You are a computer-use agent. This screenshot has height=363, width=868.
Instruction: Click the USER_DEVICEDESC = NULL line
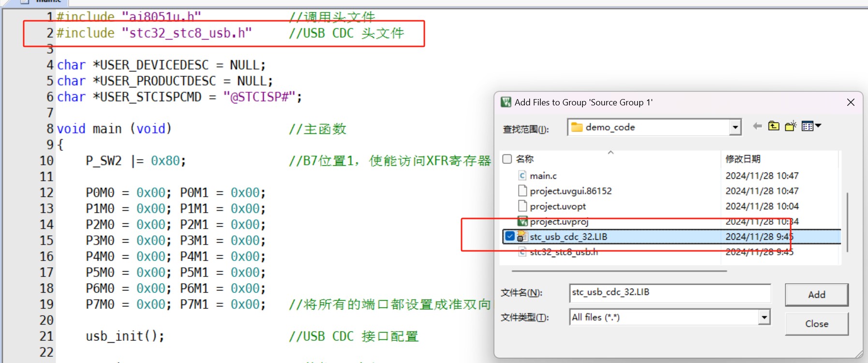point(161,65)
